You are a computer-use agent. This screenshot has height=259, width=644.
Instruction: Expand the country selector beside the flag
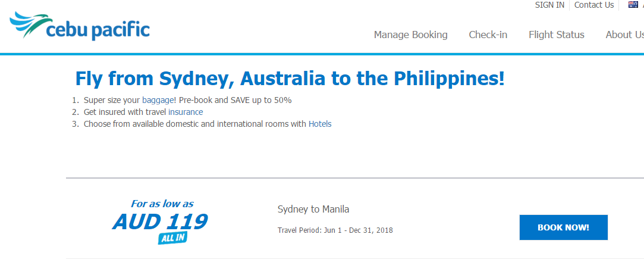click(642, 5)
